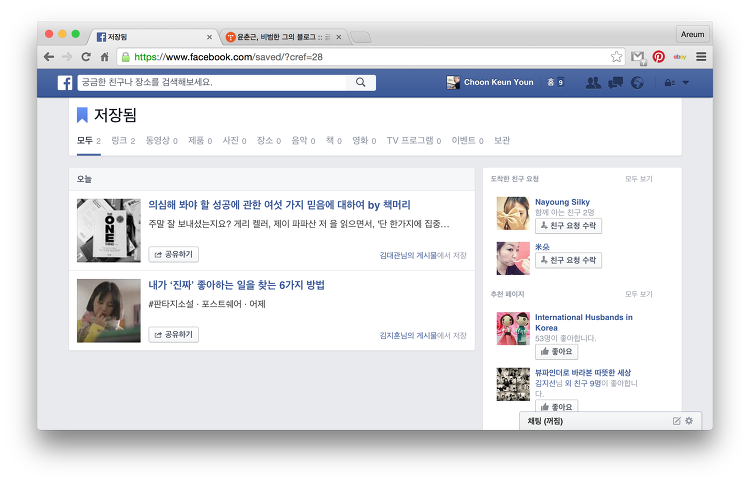Close the 저장됨 Facebook tab

point(209,37)
